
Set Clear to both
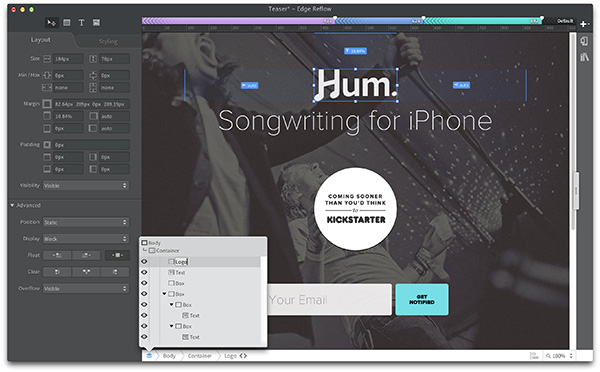point(86,272)
